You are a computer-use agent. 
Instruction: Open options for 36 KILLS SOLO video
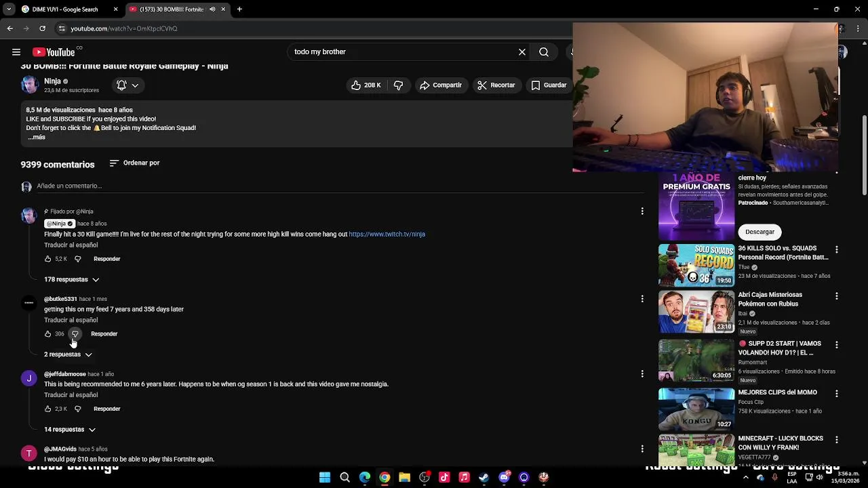(836, 249)
